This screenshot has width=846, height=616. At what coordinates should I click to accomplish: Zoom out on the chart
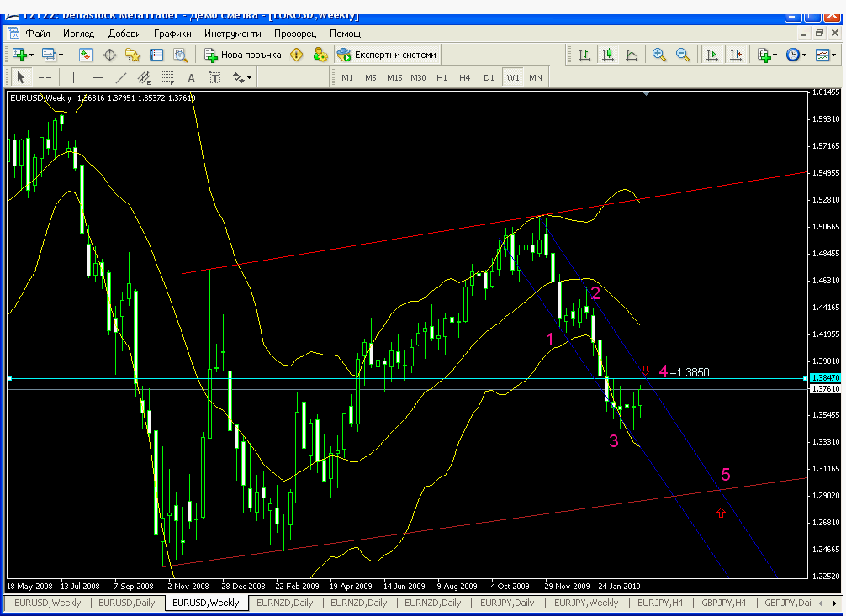click(x=683, y=55)
